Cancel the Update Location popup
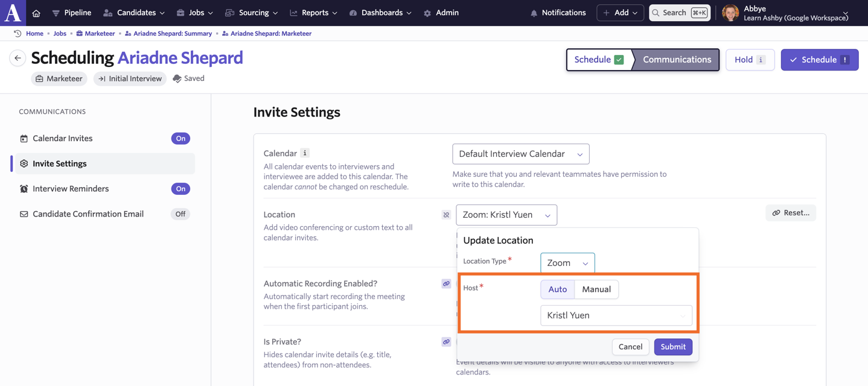868x386 pixels. tap(630, 347)
